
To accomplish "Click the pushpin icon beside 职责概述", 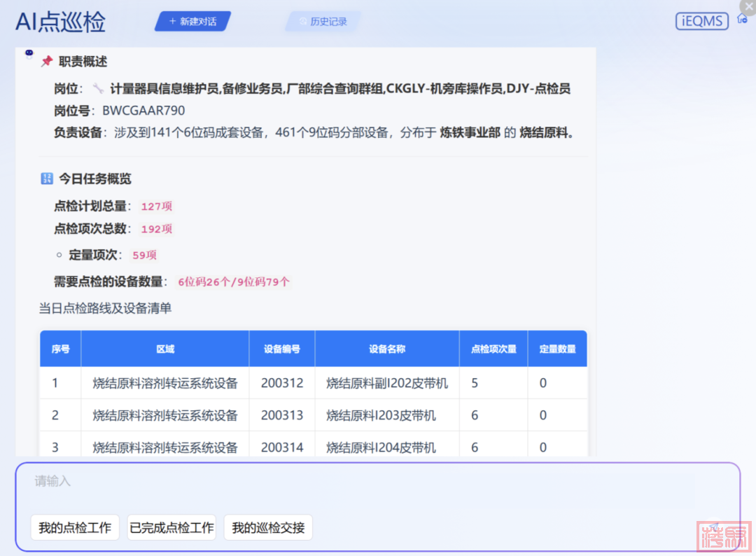I will pyautogui.click(x=47, y=62).
